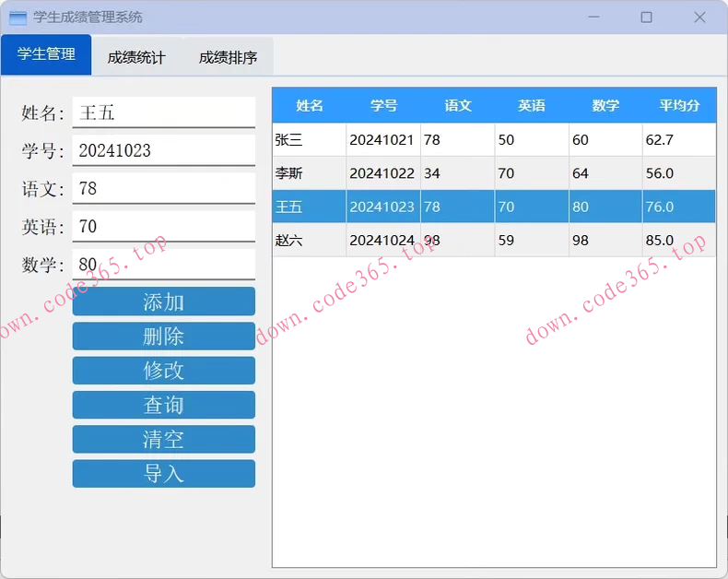Select the 学生管理 tab

pyautogui.click(x=46, y=54)
